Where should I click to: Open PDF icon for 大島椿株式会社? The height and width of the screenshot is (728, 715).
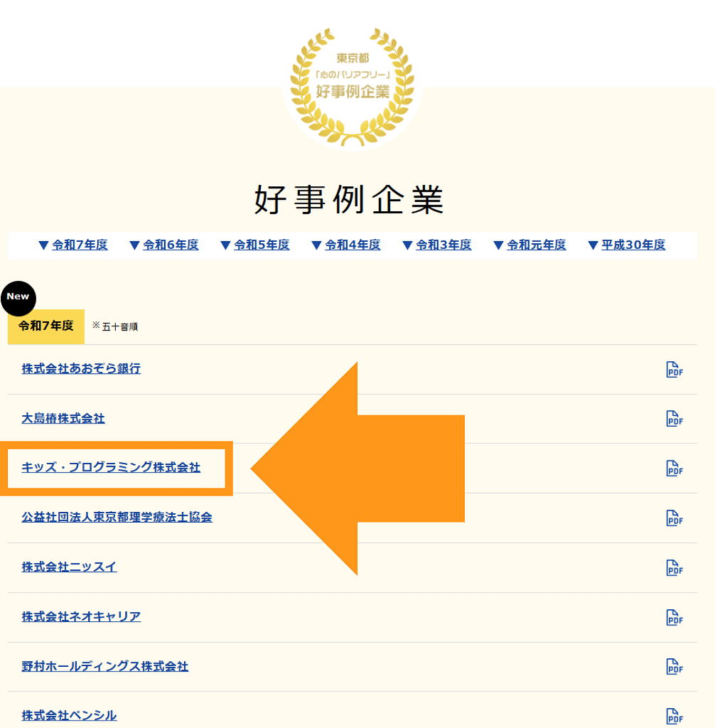[x=673, y=419]
